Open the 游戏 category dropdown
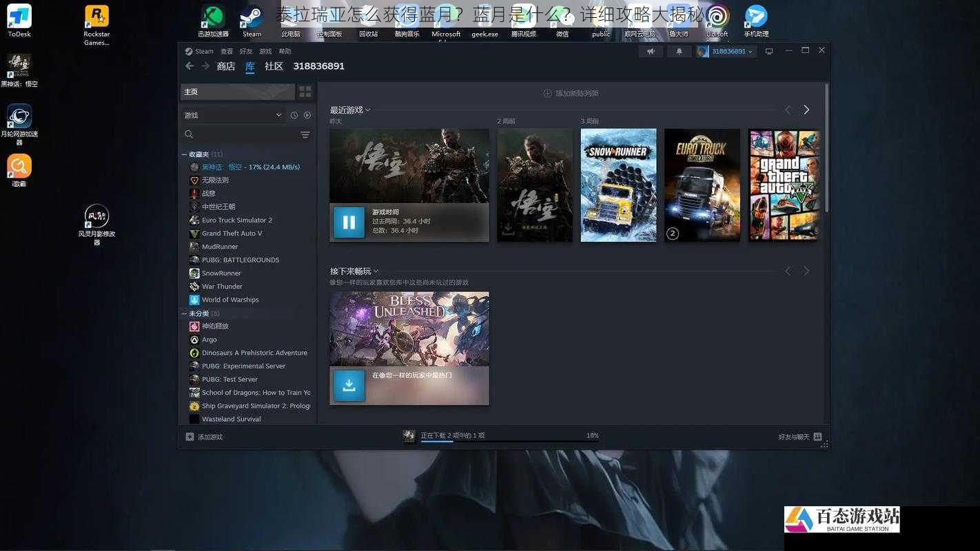This screenshot has width=980, height=551. [x=233, y=115]
